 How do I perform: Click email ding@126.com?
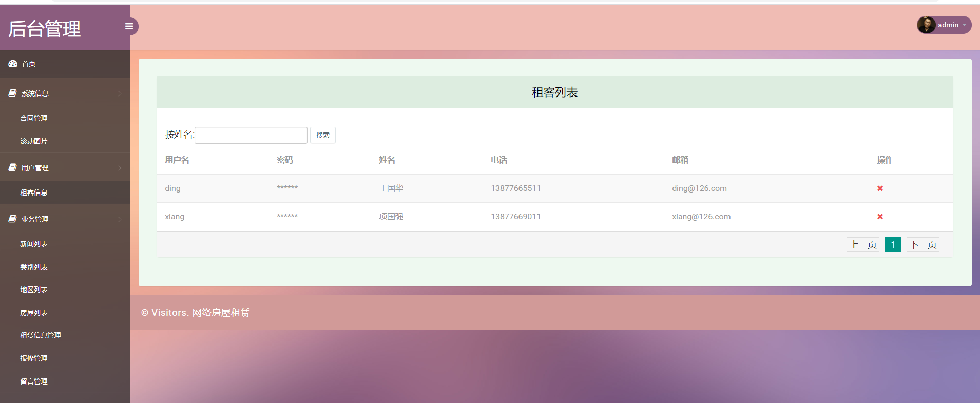pos(699,188)
